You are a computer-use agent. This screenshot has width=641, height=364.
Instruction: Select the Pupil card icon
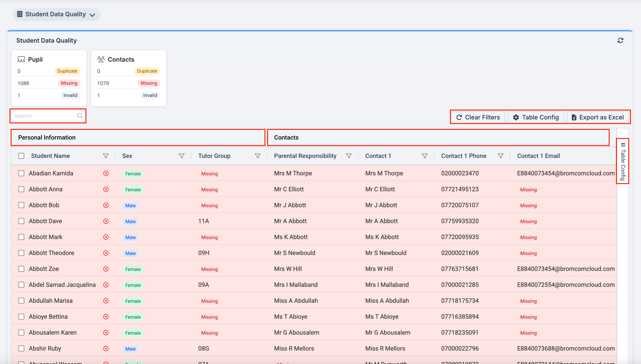point(21,59)
